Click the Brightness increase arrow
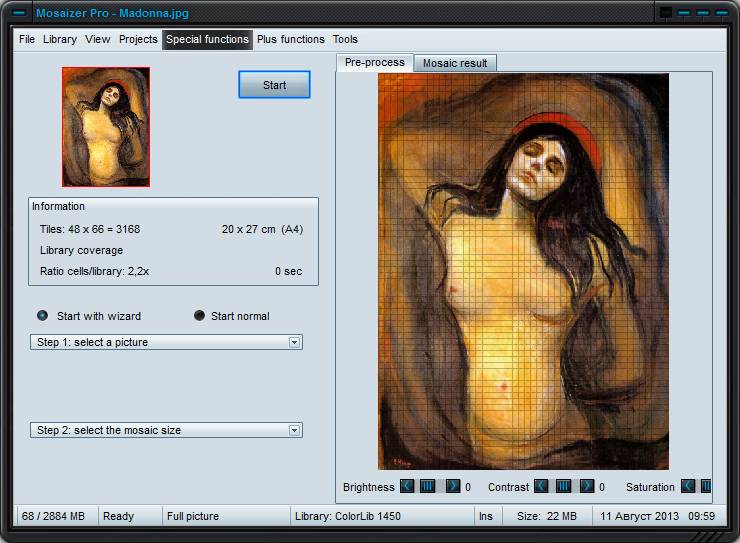 click(x=453, y=486)
